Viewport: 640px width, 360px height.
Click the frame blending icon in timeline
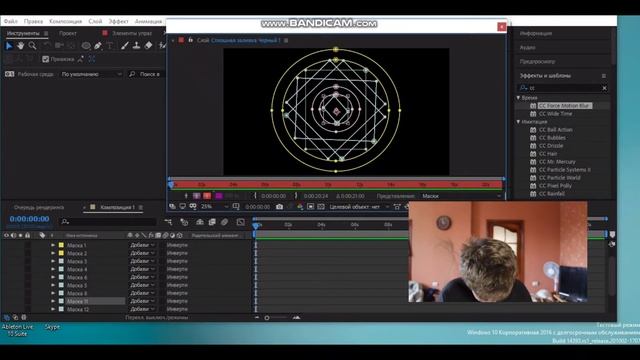tap(212, 222)
